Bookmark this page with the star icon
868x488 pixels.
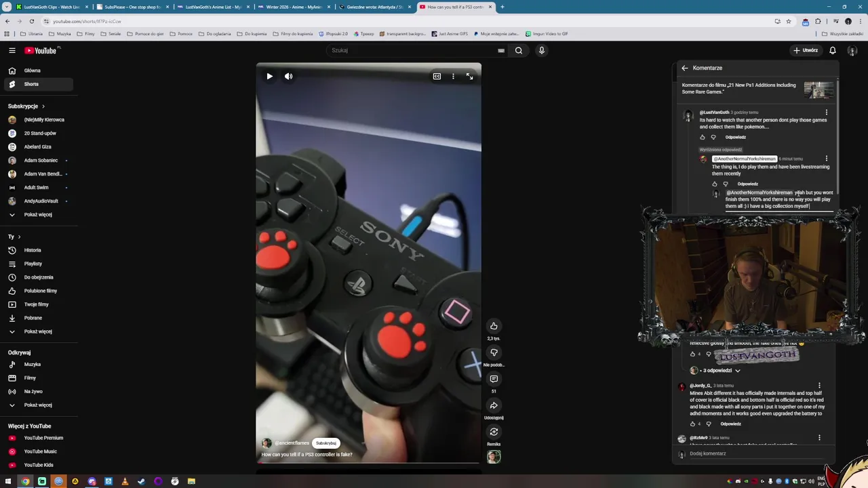pos(788,21)
